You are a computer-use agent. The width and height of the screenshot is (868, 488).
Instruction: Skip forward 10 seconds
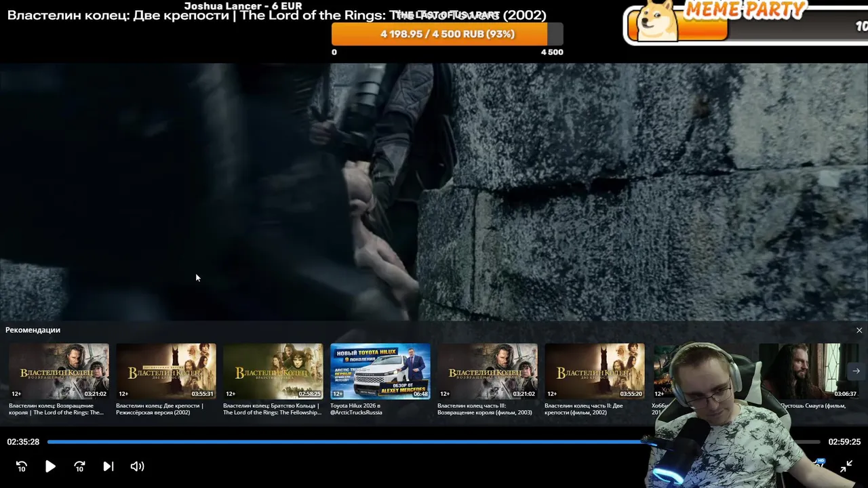pos(79,466)
